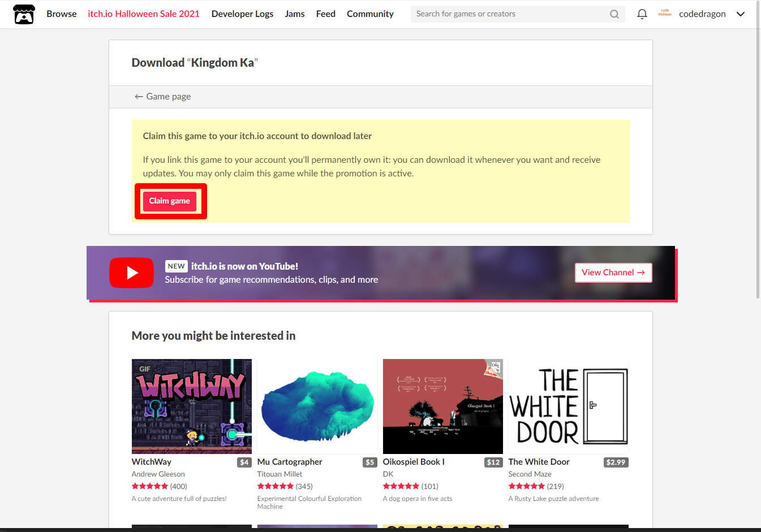Click 'Experimental Colourful Exploration Machine' text
The image size is (761, 532).
click(x=309, y=503)
